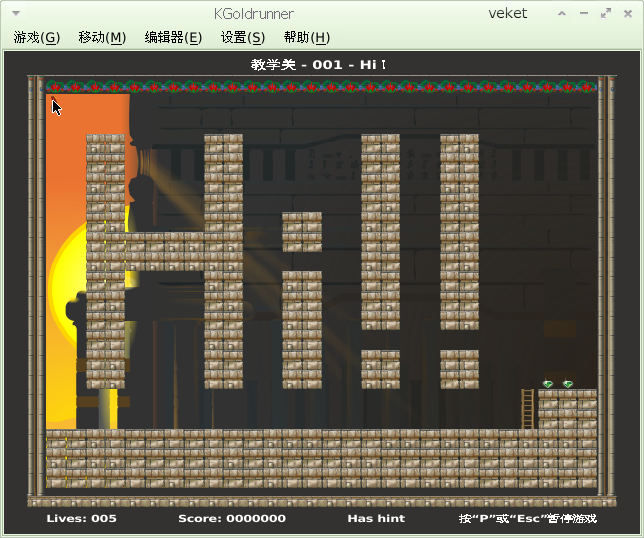Click the pause instruction text mentioning P or Esc
Image resolution: width=644 pixels, height=538 pixels.
click(x=527, y=518)
